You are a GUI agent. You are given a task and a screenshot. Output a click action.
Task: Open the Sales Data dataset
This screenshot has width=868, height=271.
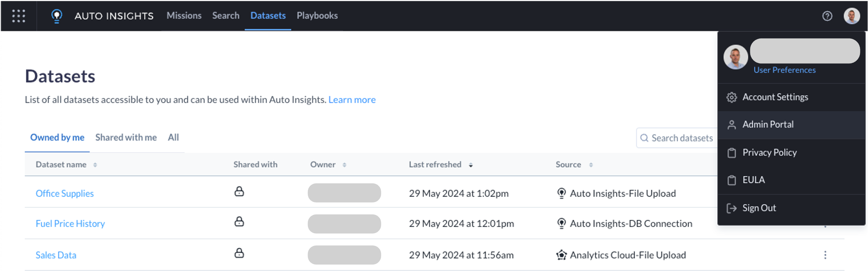click(56, 255)
